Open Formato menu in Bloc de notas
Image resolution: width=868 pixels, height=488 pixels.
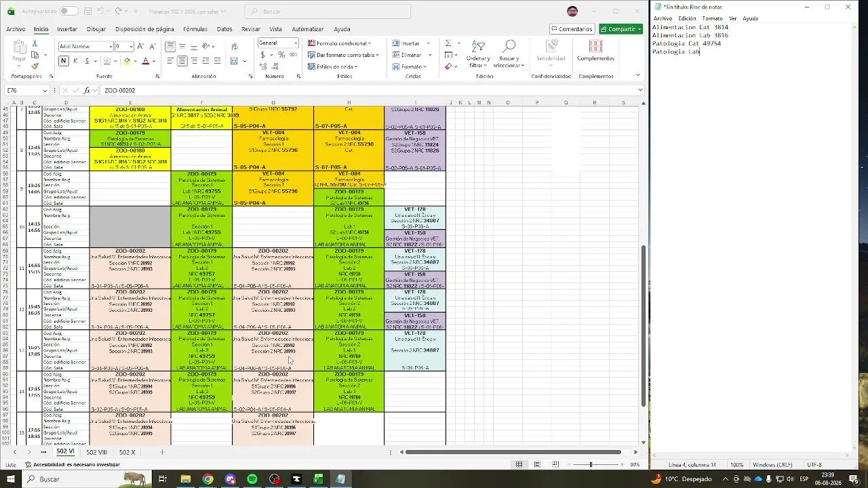pyautogui.click(x=712, y=18)
